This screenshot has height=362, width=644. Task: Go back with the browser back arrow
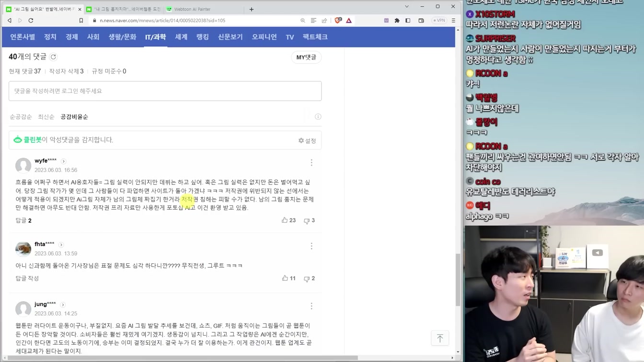(x=10, y=21)
